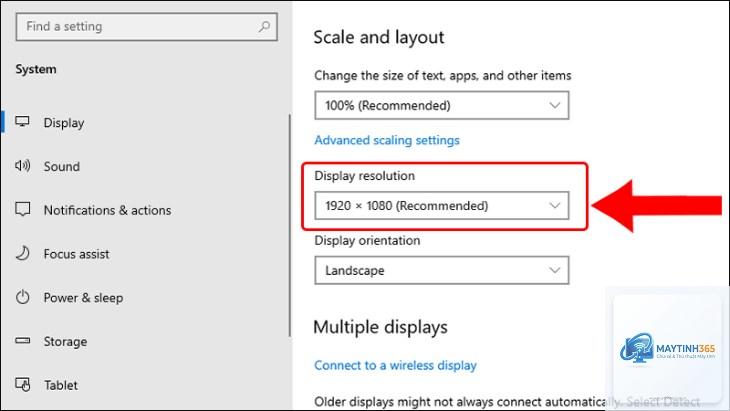This screenshot has height=411, width=730.
Task: Click the Tablet icon in sidebar
Action: click(x=22, y=384)
